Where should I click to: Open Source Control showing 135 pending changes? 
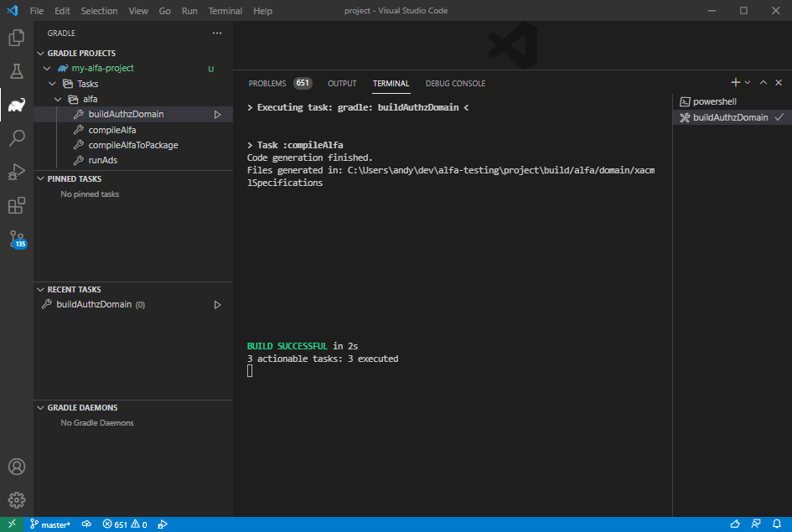(x=17, y=241)
